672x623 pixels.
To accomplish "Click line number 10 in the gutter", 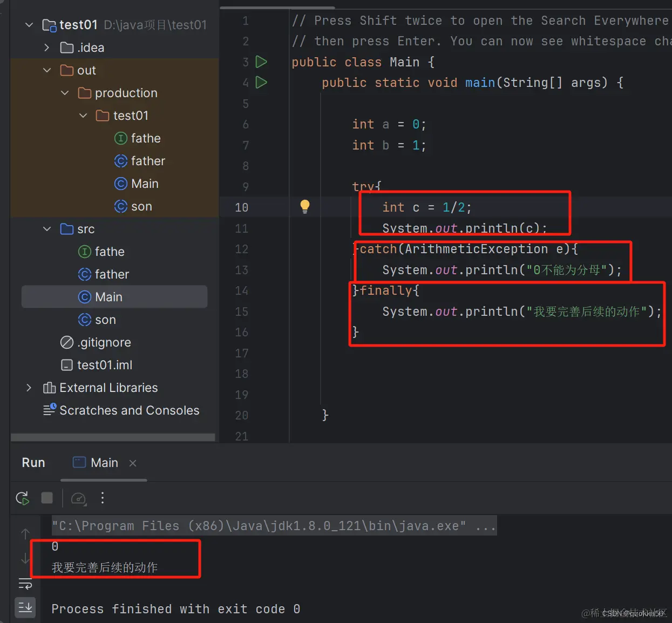I will (242, 207).
